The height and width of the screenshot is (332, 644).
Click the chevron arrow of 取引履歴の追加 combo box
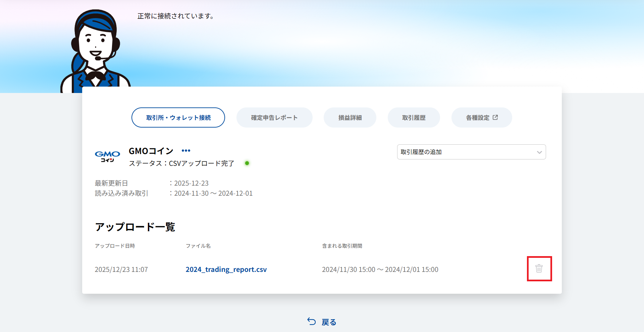pos(539,152)
